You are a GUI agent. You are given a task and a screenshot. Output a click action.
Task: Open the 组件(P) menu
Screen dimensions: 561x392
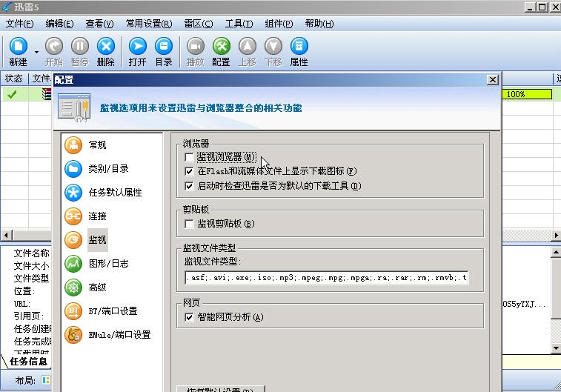[279, 24]
